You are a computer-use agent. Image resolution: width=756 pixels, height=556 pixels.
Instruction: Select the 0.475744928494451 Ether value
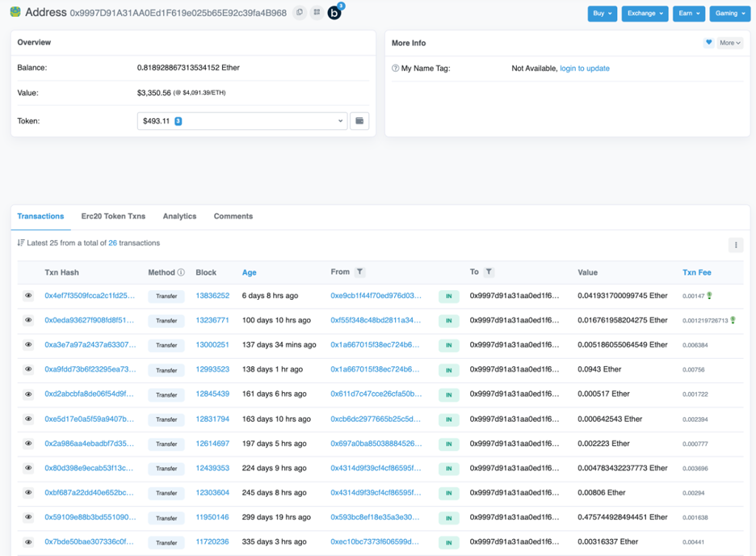coord(623,517)
